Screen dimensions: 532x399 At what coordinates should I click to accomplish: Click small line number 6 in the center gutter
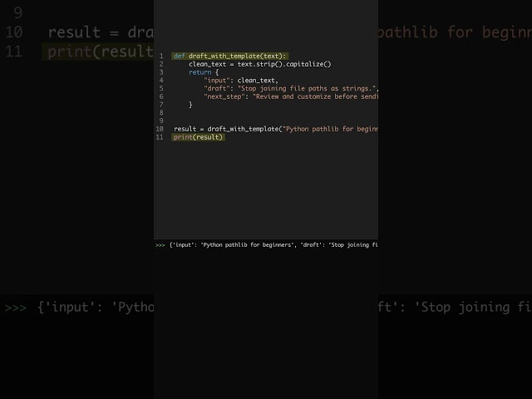pos(161,96)
